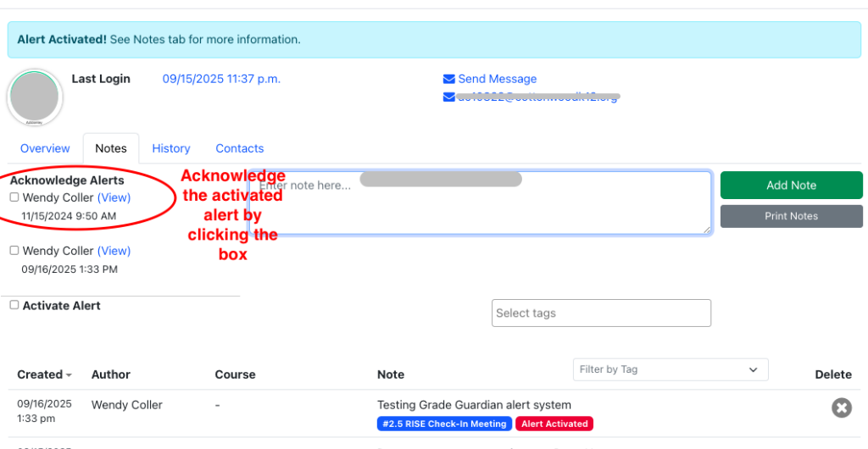
Task: Click the envelope icon beside Send Message
Action: pyautogui.click(x=448, y=79)
